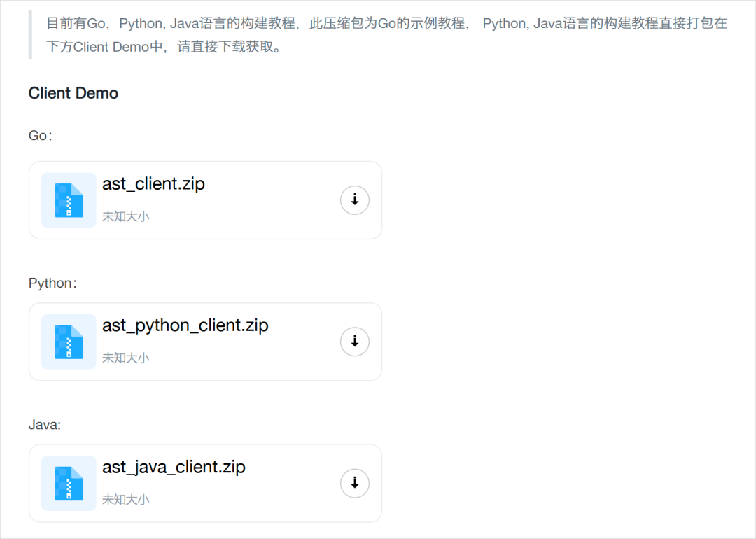Click the blue zip icon for ast_java_client.zip
The width and height of the screenshot is (756, 539).
tap(69, 483)
